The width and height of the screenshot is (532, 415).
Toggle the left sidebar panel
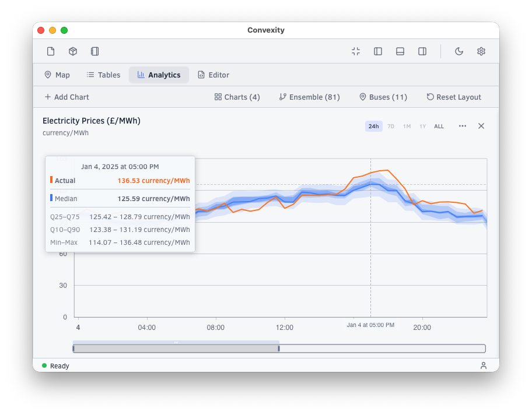coord(378,51)
